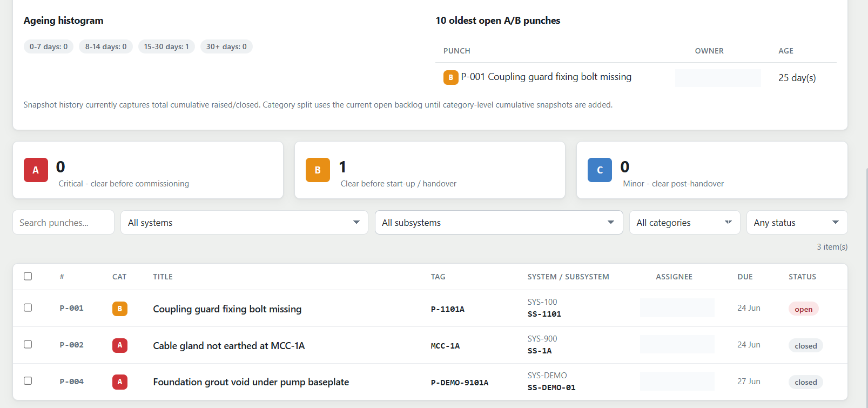The image size is (868, 408).
Task: Click the B category badge in row P-001
Action: (x=120, y=309)
